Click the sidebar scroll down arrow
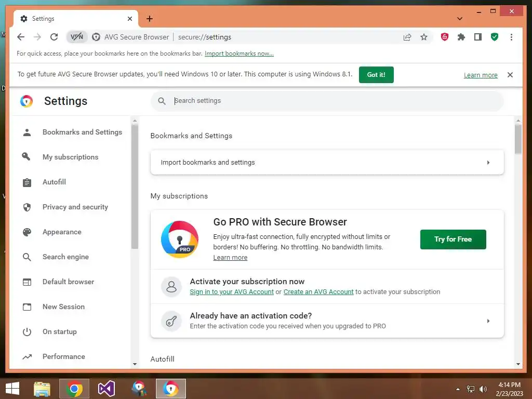This screenshot has height=399, width=532. point(135,364)
